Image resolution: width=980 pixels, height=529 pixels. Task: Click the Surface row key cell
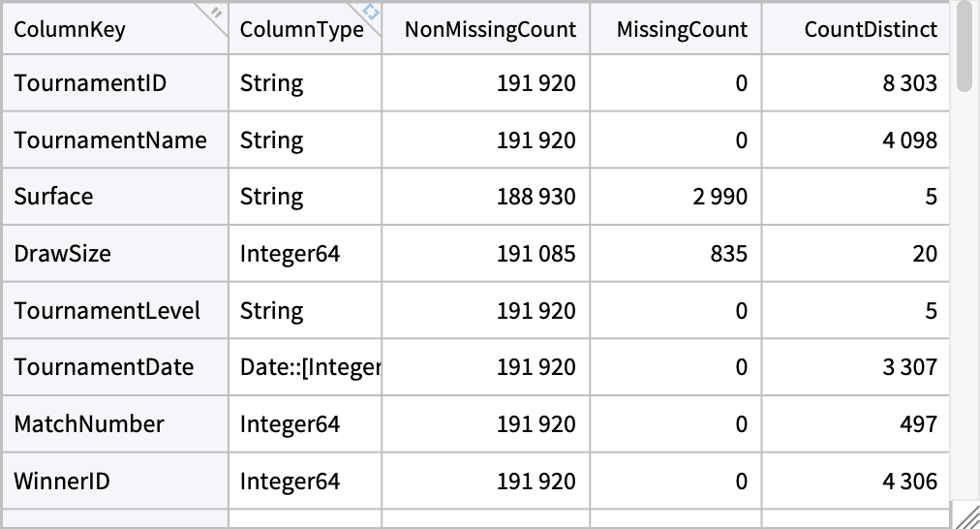pos(54,197)
